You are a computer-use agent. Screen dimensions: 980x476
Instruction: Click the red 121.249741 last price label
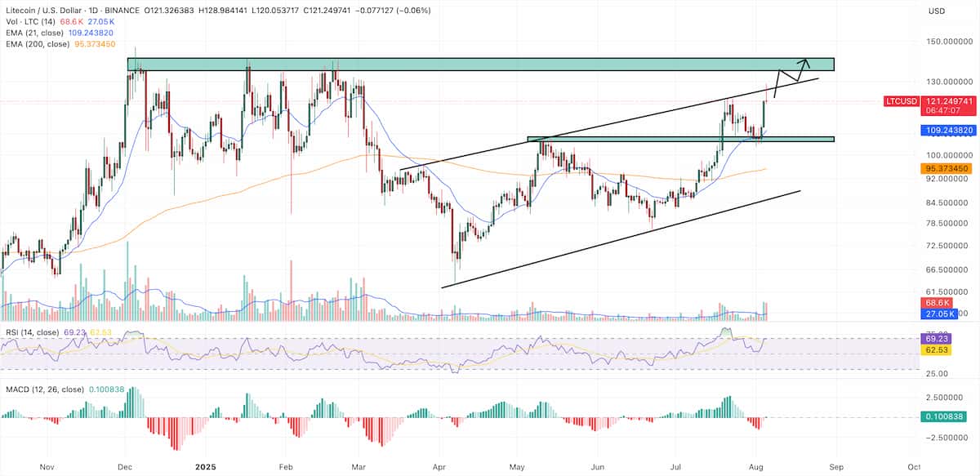[x=948, y=101]
